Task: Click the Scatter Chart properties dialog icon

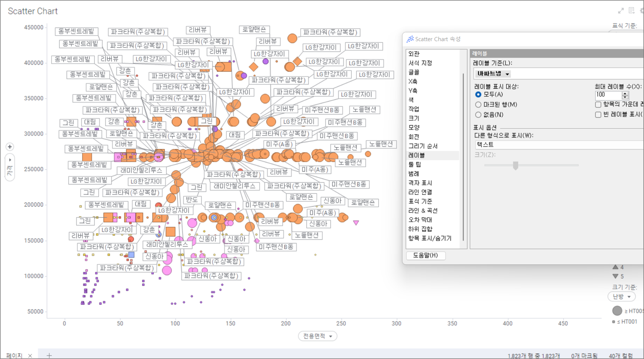Action: click(x=410, y=39)
